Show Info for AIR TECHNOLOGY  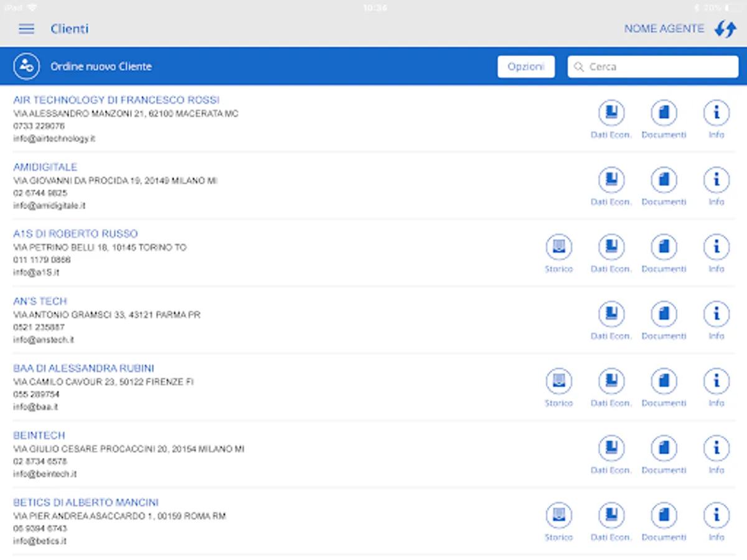pyautogui.click(x=716, y=119)
